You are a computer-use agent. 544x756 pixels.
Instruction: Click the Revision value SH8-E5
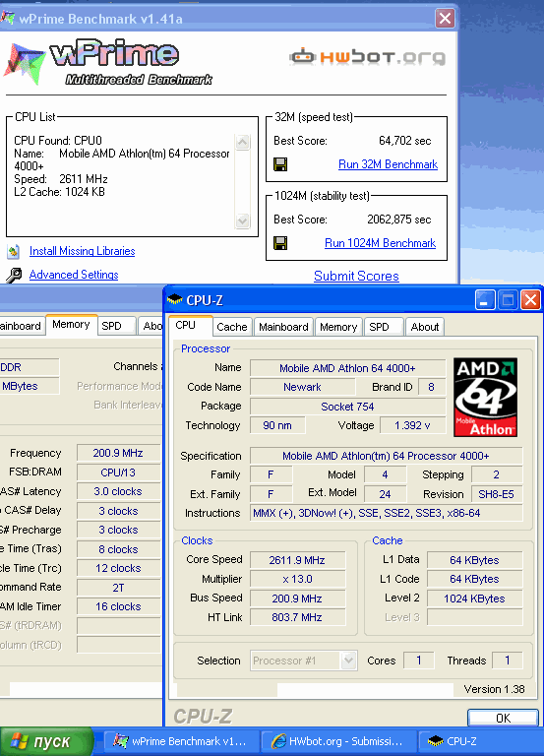pyautogui.click(x=497, y=494)
